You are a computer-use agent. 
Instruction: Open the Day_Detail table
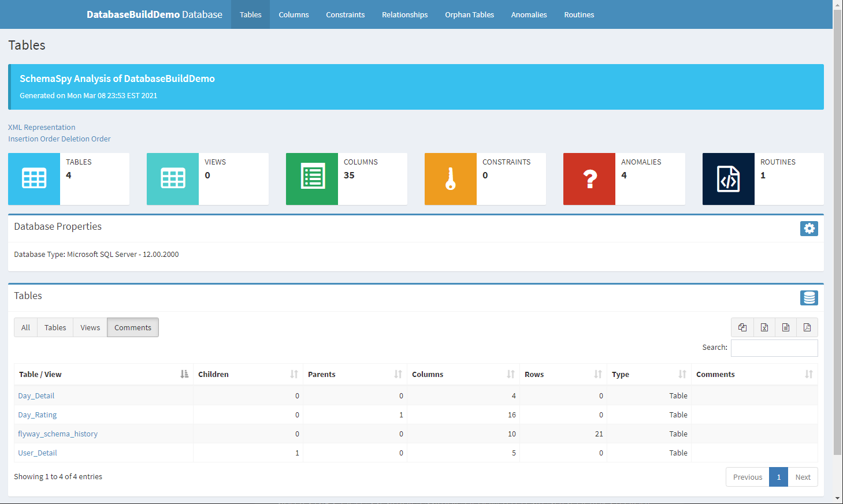point(36,395)
